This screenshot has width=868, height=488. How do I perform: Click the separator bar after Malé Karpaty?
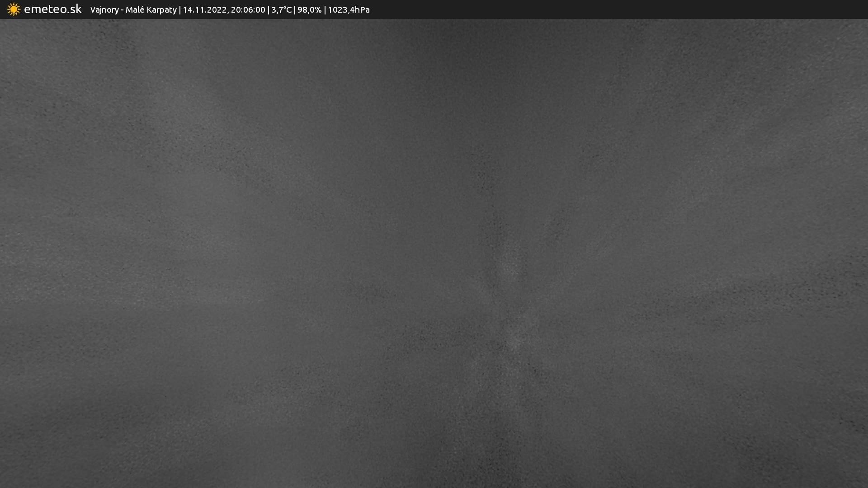tap(180, 10)
